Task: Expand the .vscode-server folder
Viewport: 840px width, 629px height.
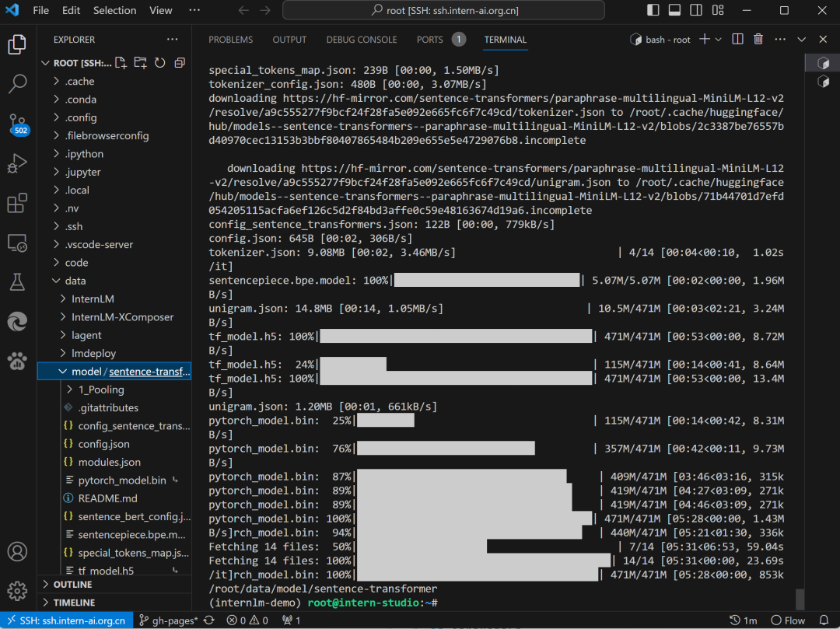Action: coord(114,244)
